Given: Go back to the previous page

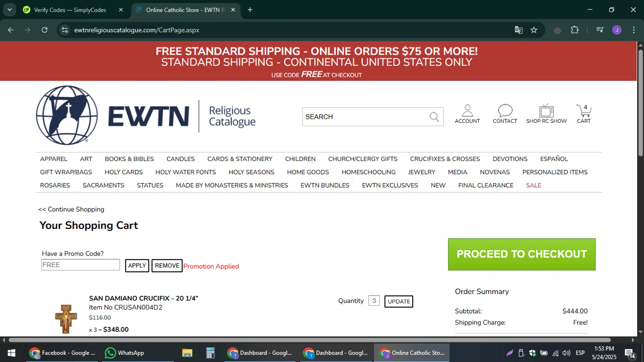Looking at the screenshot, I should point(11,30).
